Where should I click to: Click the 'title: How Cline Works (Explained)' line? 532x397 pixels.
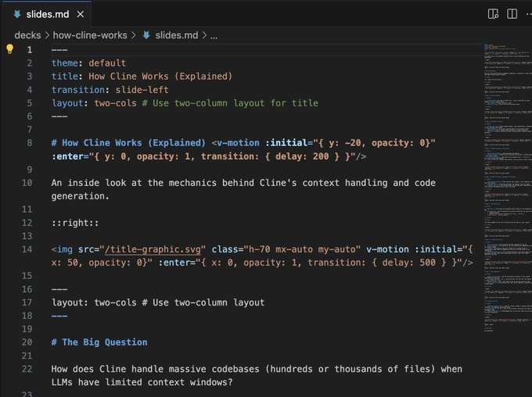coord(142,77)
